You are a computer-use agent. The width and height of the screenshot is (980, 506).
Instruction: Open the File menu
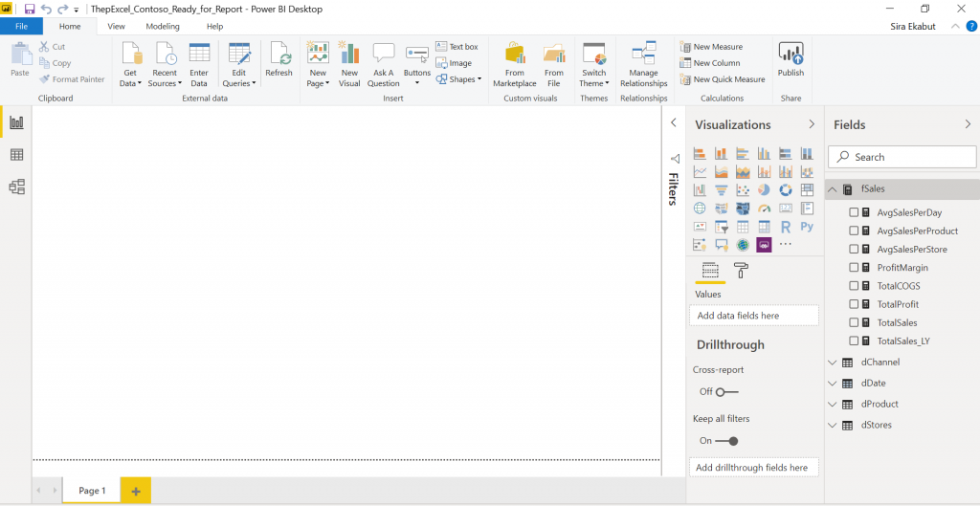coord(21,26)
